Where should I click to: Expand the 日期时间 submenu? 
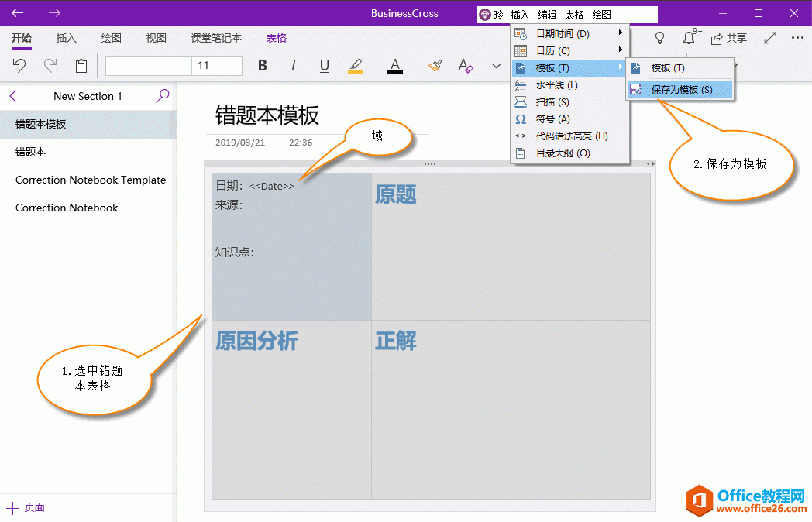(x=570, y=33)
